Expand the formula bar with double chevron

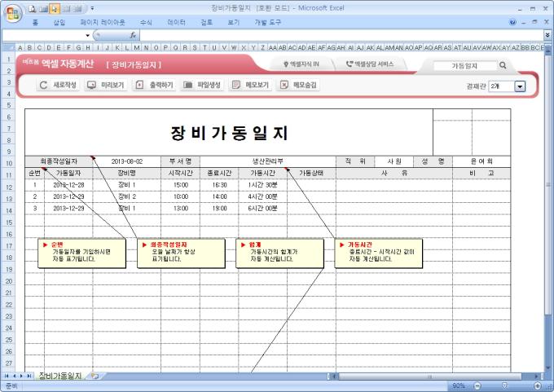pos(547,35)
